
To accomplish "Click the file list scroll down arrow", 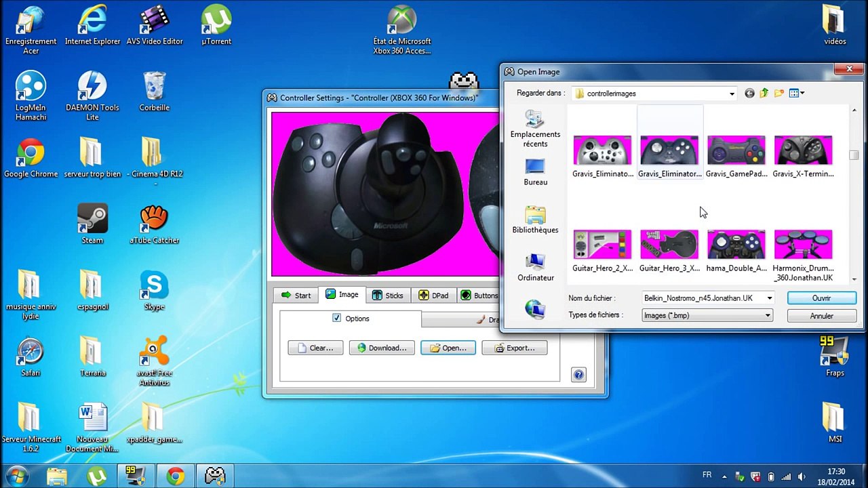I will (854, 279).
